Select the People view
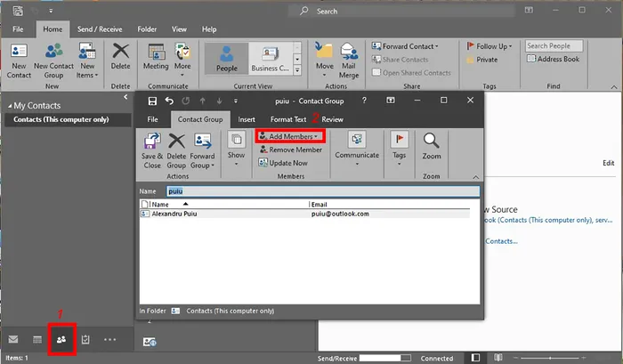Image resolution: width=623 pixels, height=364 pixels. tap(226, 59)
